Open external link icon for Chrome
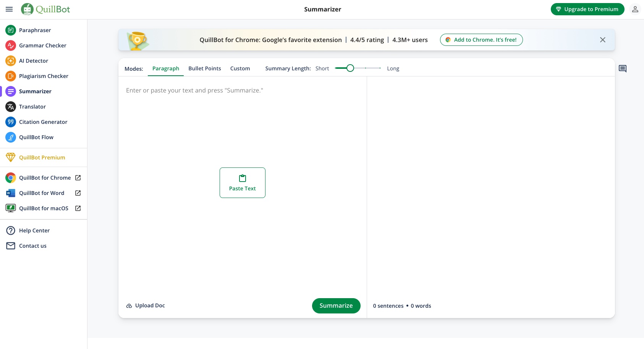 [x=78, y=178]
